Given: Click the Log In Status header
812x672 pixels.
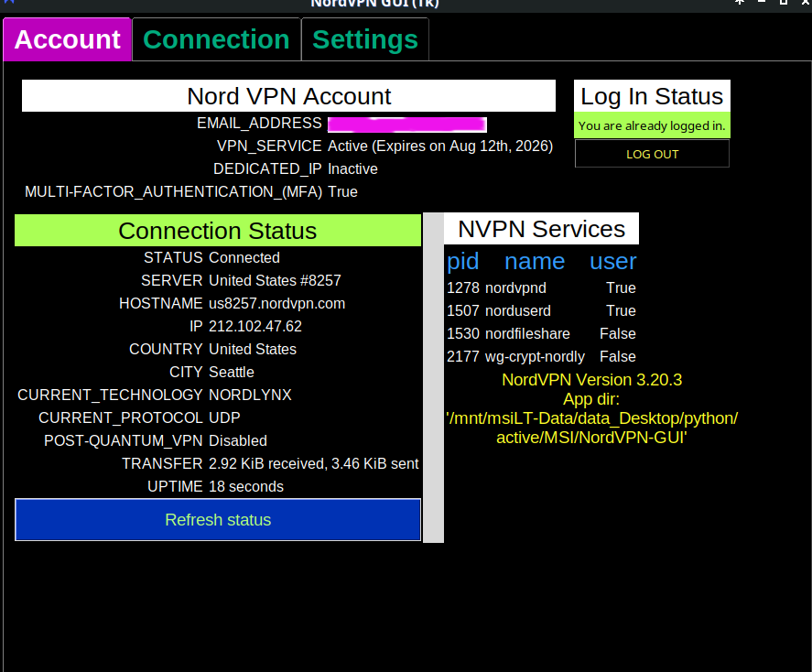Looking at the screenshot, I should coord(652,96).
